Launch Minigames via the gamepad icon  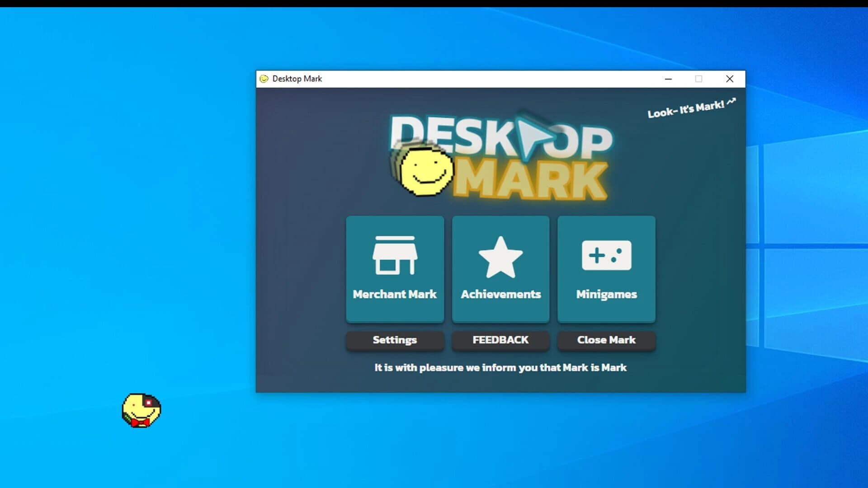(x=606, y=255)
